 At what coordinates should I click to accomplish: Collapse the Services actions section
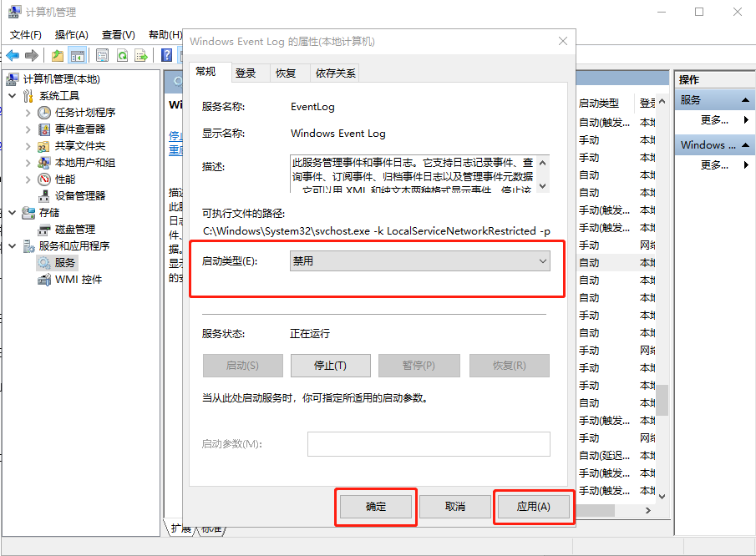(747, 100)
